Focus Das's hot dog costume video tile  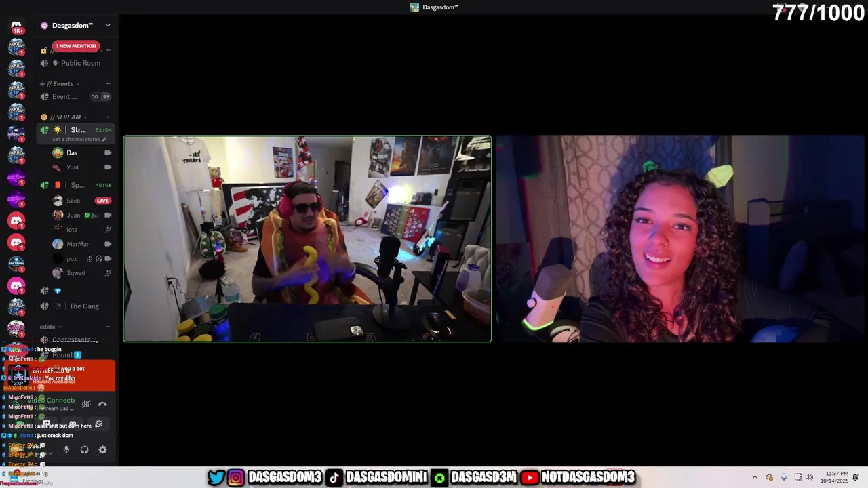[x=307, y=239]
